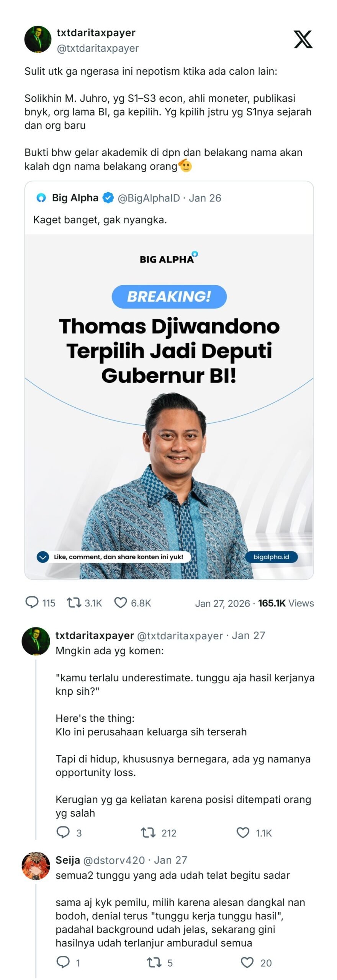
Task: Like the thread reply with 1.1K likes
Action: 243,832
